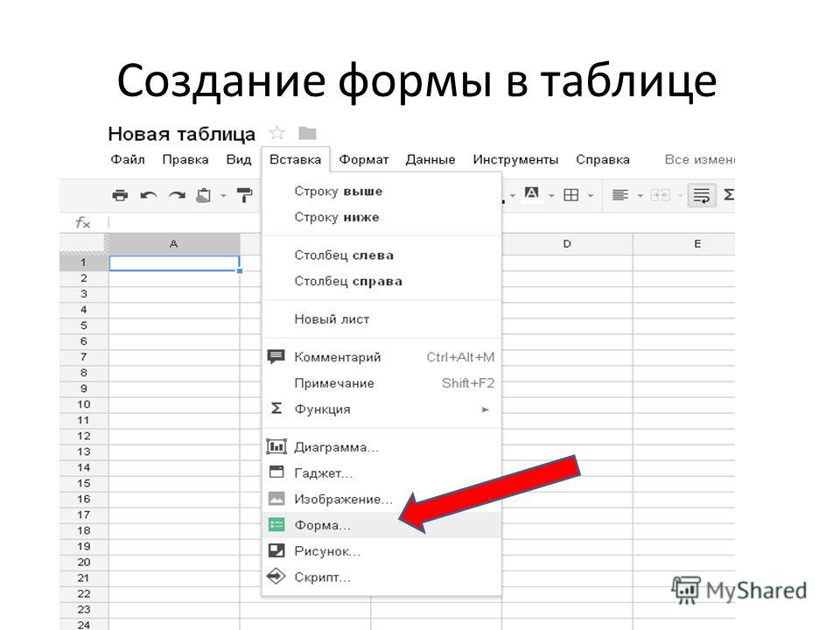Open the cell borders grid icon
840x630 pixels.
click(x=571, y=195)
